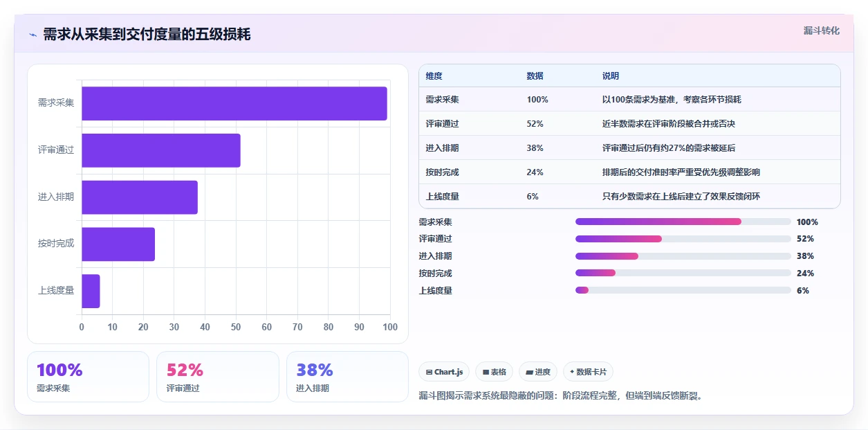Click the 需求采集 100% progress bar

[683, 222]
